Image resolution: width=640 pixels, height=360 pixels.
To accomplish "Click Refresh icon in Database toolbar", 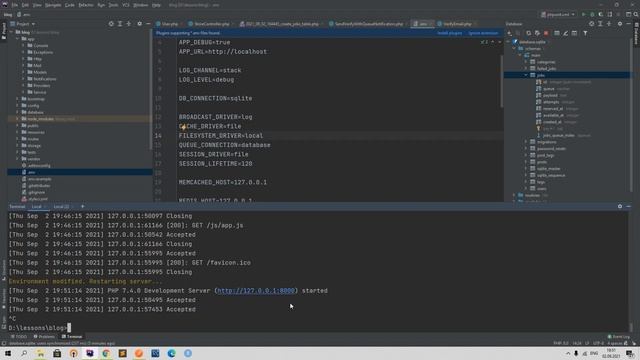I will [x=528, y=33].
